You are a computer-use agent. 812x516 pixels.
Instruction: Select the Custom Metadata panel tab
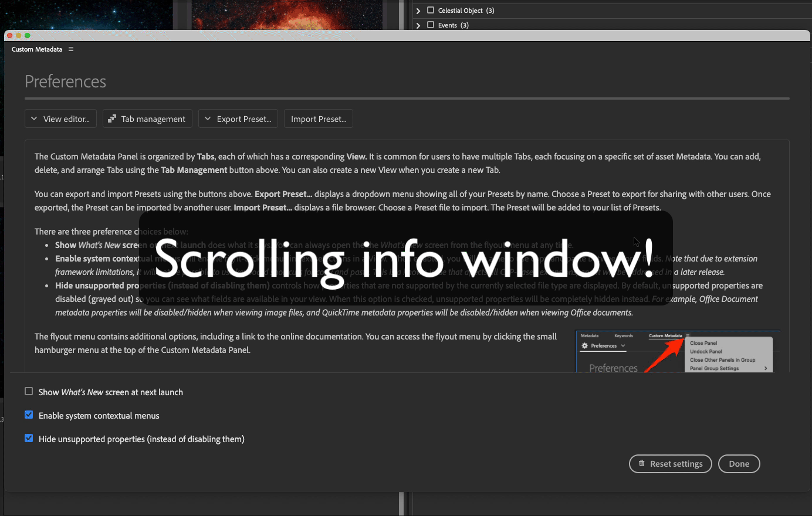click(x=37, y=49)
